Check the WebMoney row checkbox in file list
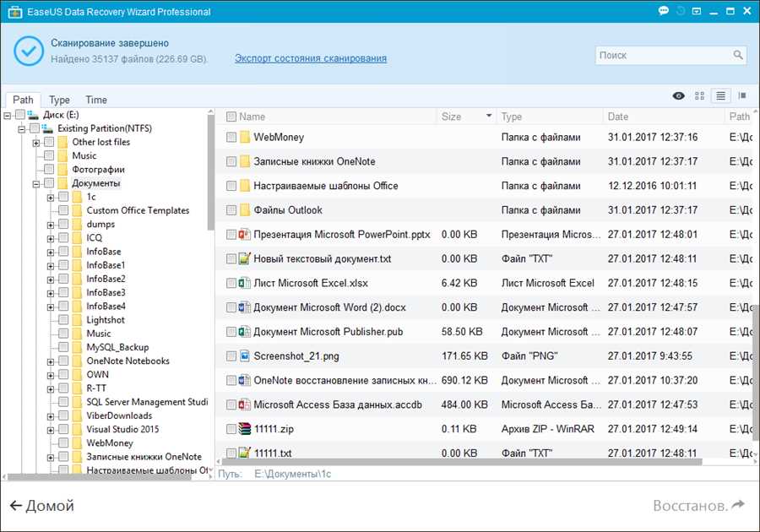Screen dimensions: 760x532 pyautogui.click(x=231, y=137)
